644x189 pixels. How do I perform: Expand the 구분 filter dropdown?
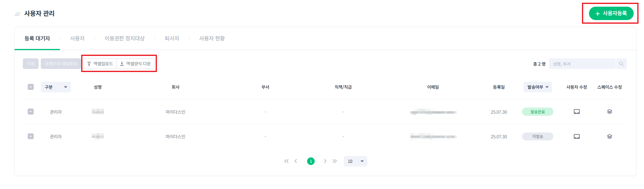tap(56, 87)
